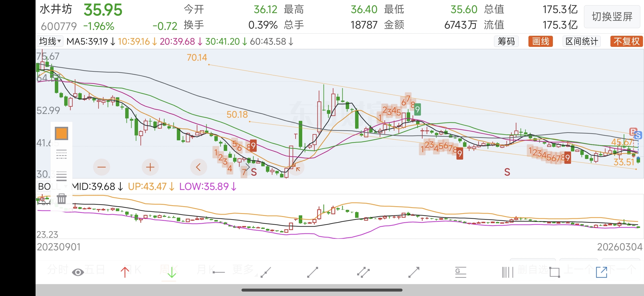This screenshot has height=296, width=644.
Task: Delete drawing with the trash can icon
Action: [61, 199]
